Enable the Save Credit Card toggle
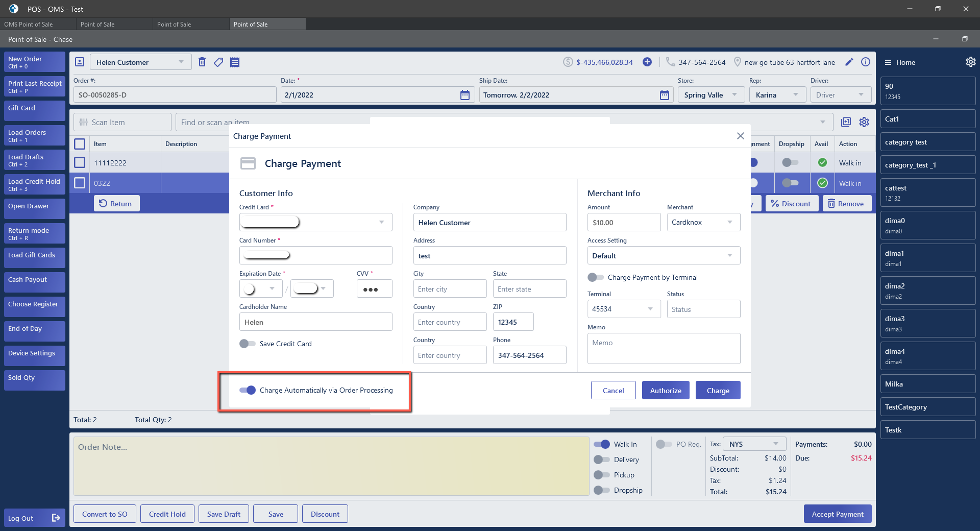The width and height of the screenshot is (980, 531). click(x=248, y=344)
